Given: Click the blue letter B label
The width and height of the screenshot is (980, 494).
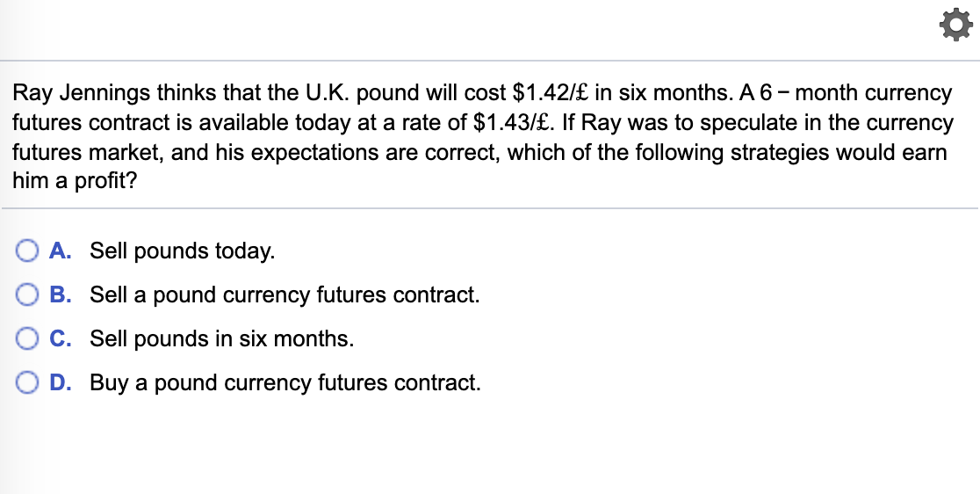Looking at the screenshot, I should click(x=60, y=294).
